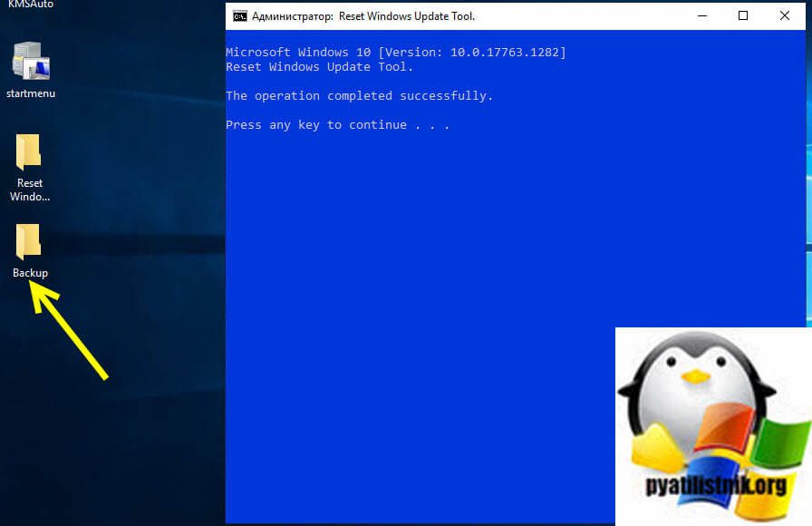Click the 'Microsoft Windows 10 [Version: 10.0.17763.1282]' line
This screenshot has width=812, height=526.
tap(396, 53)
